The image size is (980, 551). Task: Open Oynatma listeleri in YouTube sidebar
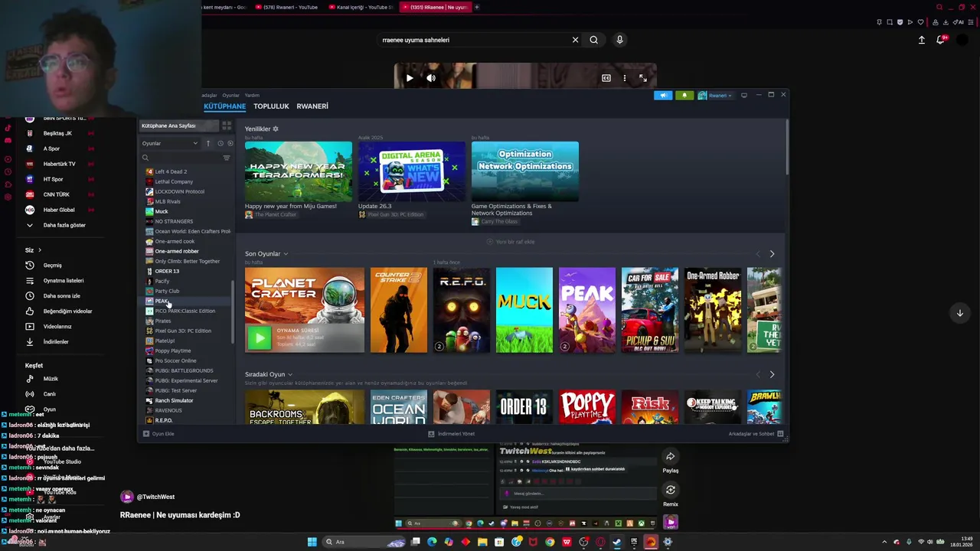[x=64, y=281]
